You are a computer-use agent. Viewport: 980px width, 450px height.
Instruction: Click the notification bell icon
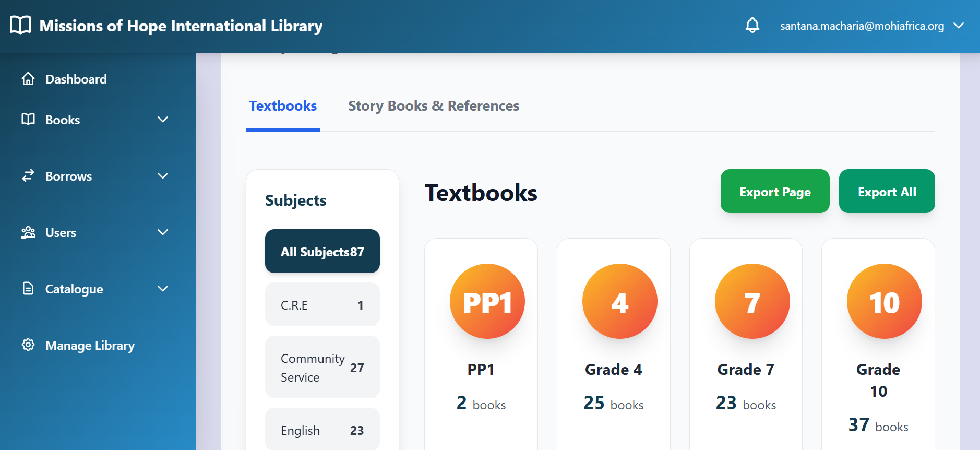[x=752, y=25]
